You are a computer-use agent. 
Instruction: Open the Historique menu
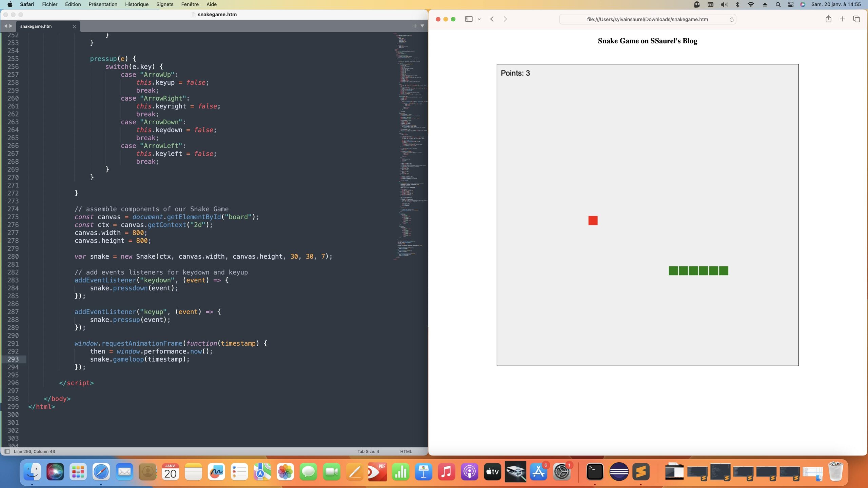tap(137, 4)
